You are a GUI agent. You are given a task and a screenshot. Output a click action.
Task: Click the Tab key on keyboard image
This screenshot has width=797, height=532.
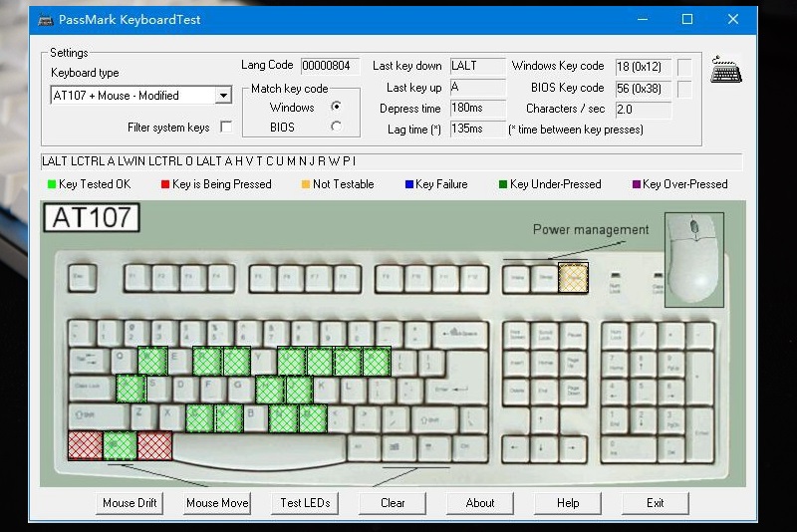point(89,361)
